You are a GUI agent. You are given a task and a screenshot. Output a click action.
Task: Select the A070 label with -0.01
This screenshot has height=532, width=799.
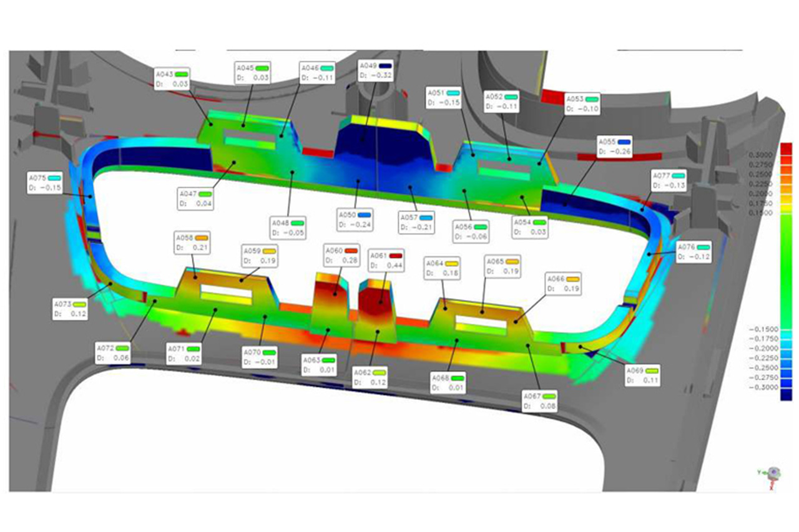click(260, 357)
